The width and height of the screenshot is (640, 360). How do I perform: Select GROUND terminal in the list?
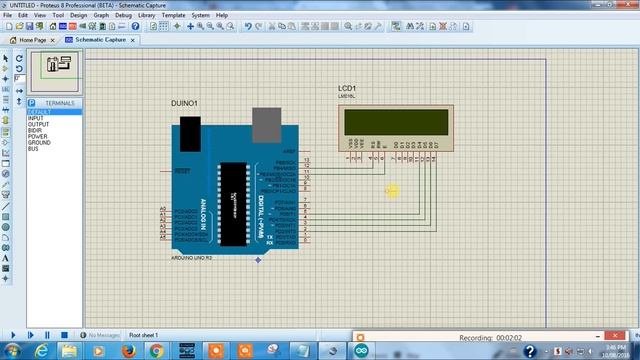tap(54, 142)
